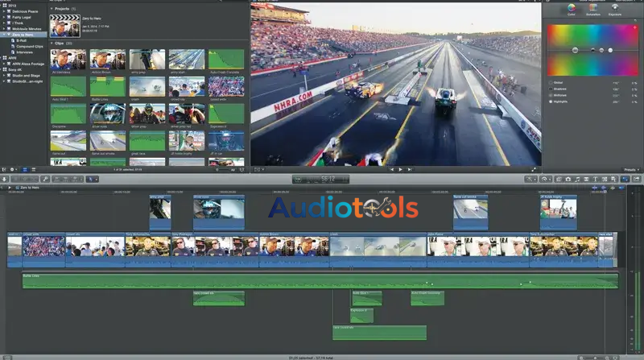This screenshot has width=644, height=360.
Task: Open the Photos browser camera icon
Action: [568, 179]
